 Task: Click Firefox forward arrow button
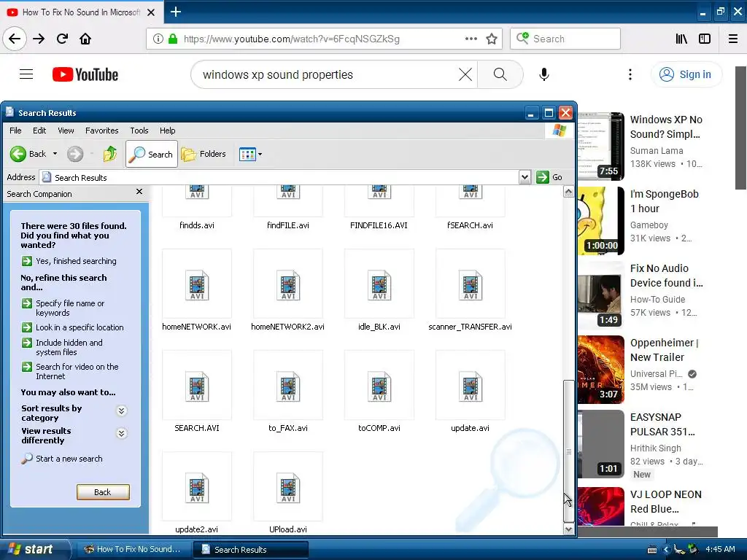(x=39, y=39)
